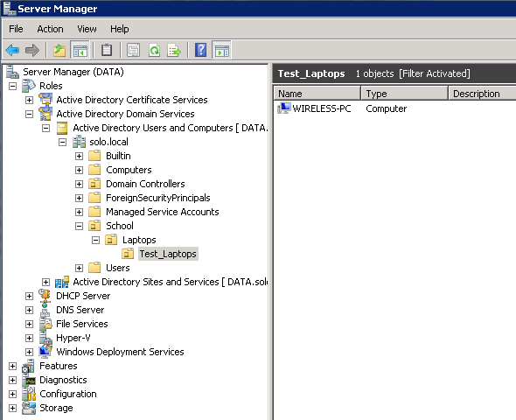Click the blue Back arrow in toolbar
Image resolution: width=516 pixels, height=420 pixels.
click(x=12, y=51)
